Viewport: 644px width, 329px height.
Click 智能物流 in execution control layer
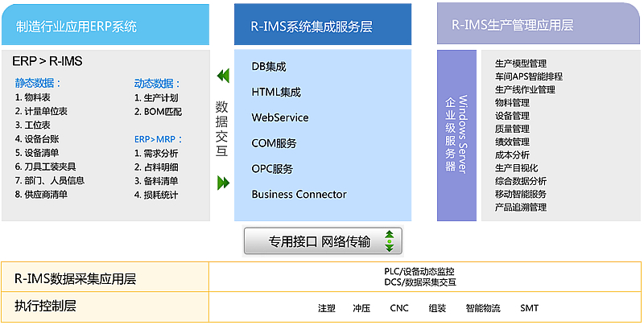(483, 308)
